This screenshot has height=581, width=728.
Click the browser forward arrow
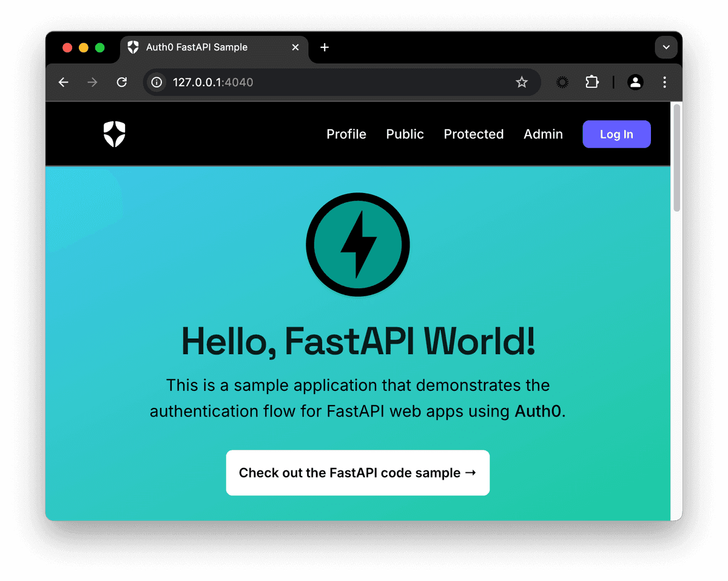click(92, 82)
